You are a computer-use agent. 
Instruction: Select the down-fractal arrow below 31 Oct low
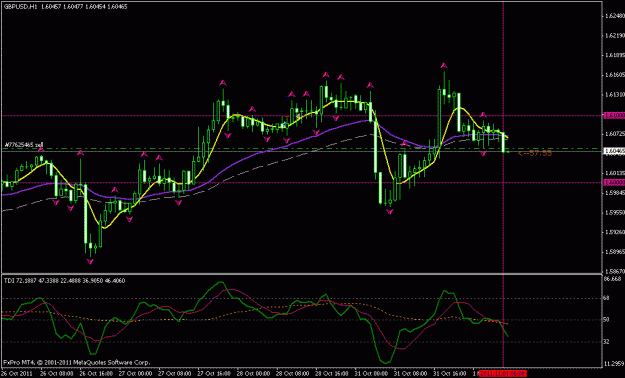[390, 212]
